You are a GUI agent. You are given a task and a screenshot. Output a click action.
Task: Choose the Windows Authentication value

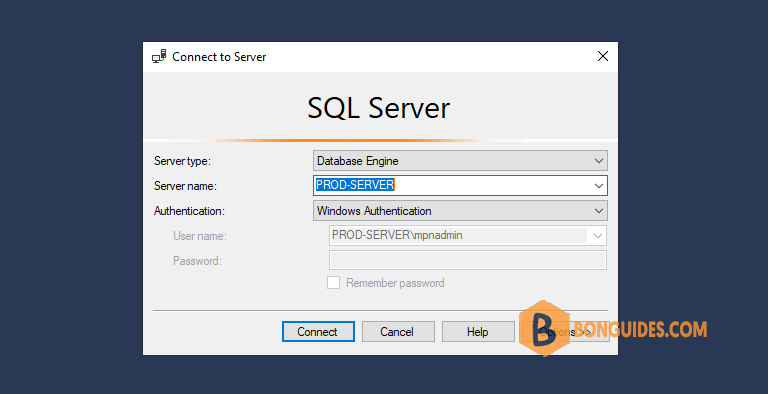tap(374, 211)
